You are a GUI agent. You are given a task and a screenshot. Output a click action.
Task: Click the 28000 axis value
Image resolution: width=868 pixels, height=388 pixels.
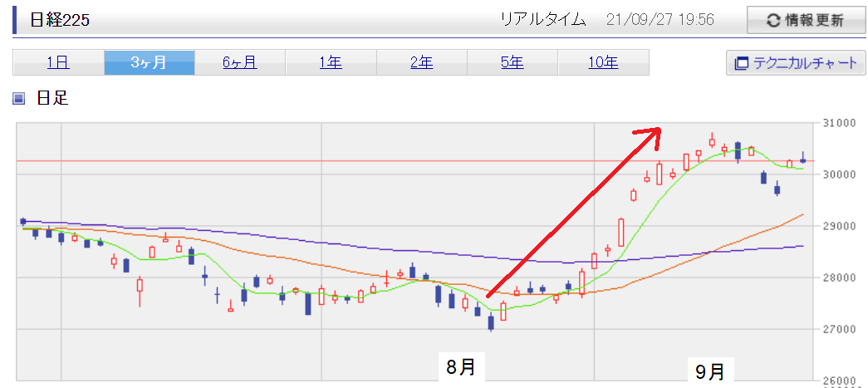pos(839,277)
